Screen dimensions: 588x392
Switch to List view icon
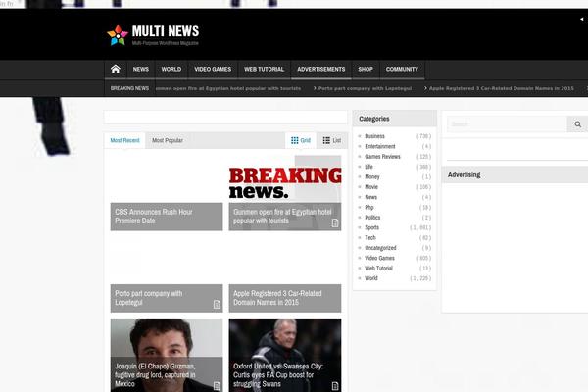coord(326,140)
